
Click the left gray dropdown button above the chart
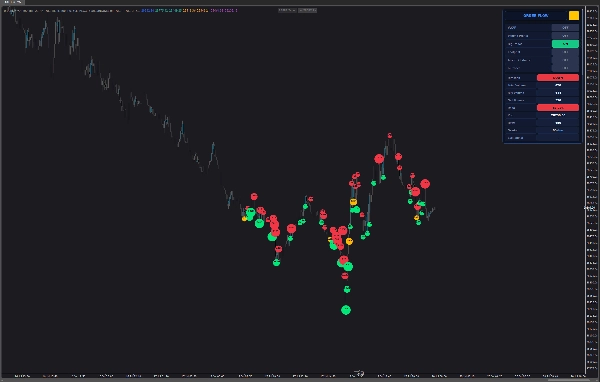pyautogui.click(x=287, y=10)
